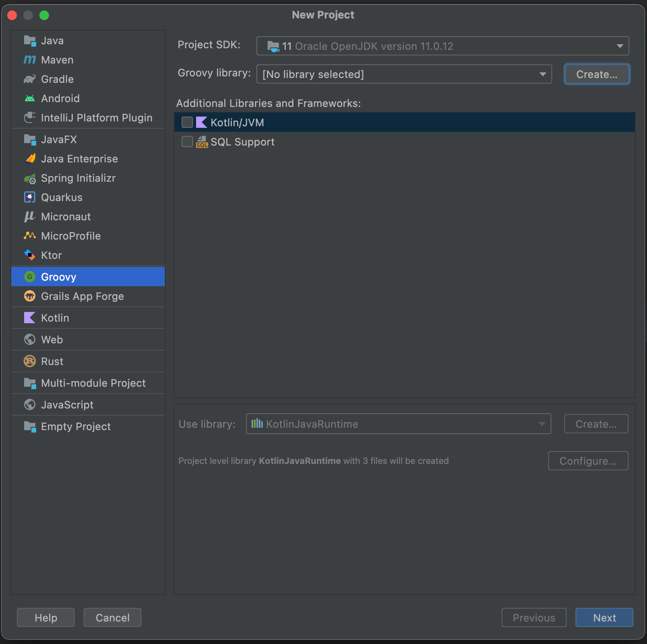Click the Rust gear icon
This screenshot has height=644, width=647.
coord(30,361)
